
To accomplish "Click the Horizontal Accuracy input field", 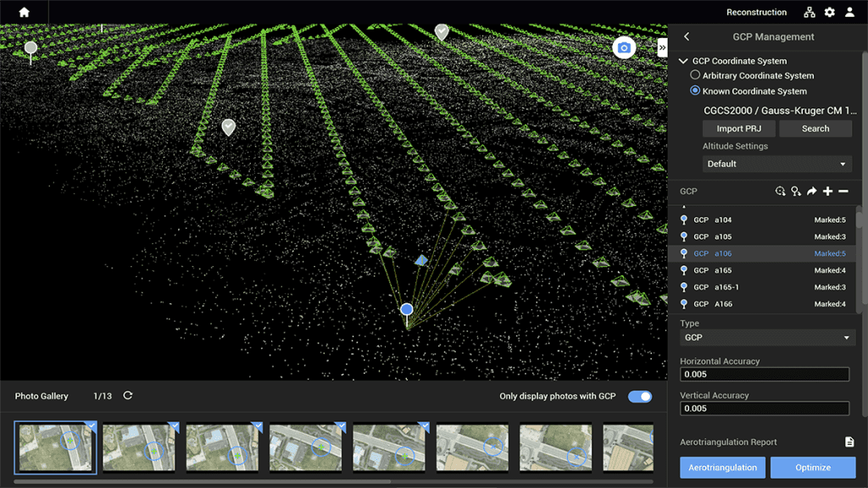I will click(x=764, y=374).
